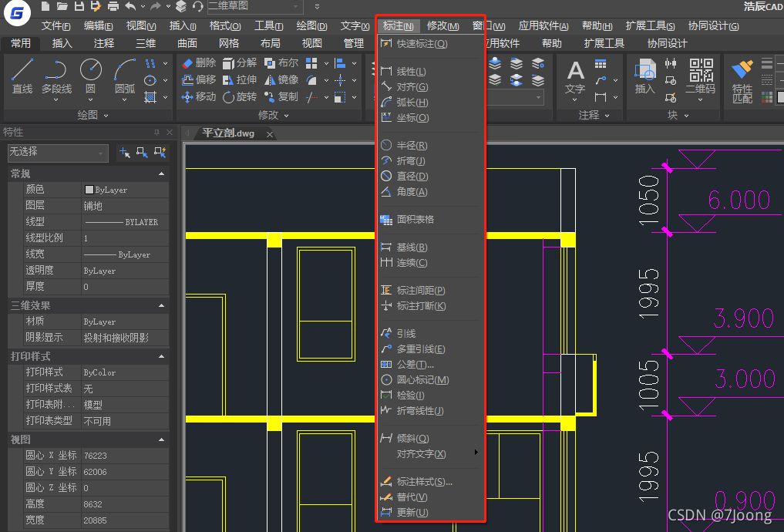
Task: Print the drawing with the printer icon
Action: pos(113,6)
